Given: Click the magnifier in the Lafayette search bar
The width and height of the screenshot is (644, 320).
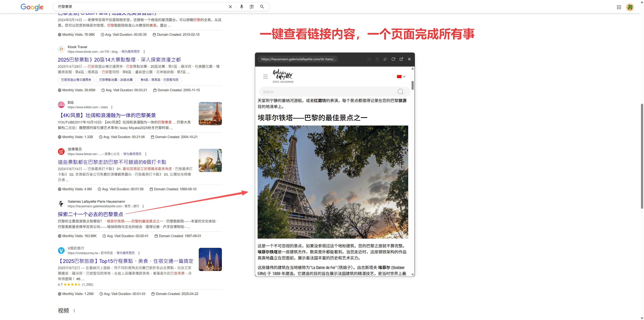Looking at the screenshot, I should pyautogui.click(x=400, y=92).
